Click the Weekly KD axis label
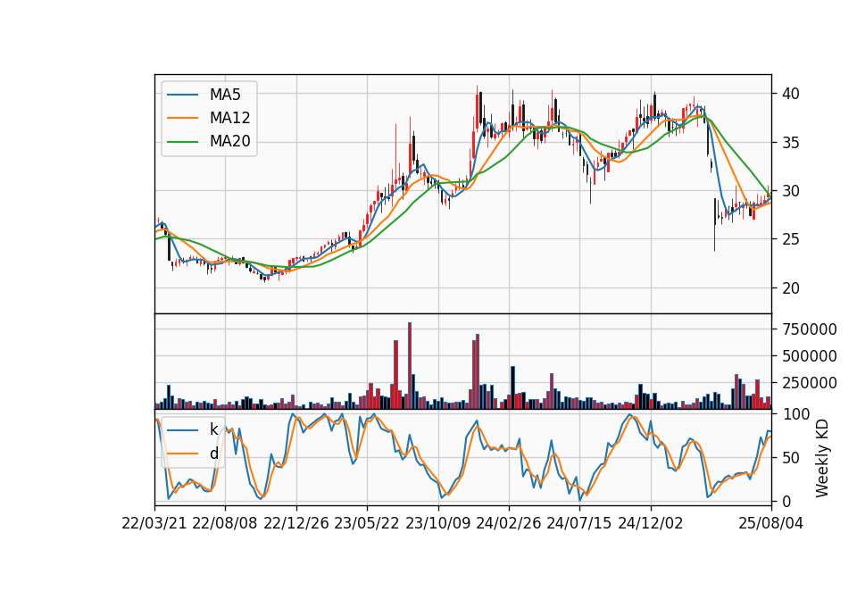 [821, 459]
